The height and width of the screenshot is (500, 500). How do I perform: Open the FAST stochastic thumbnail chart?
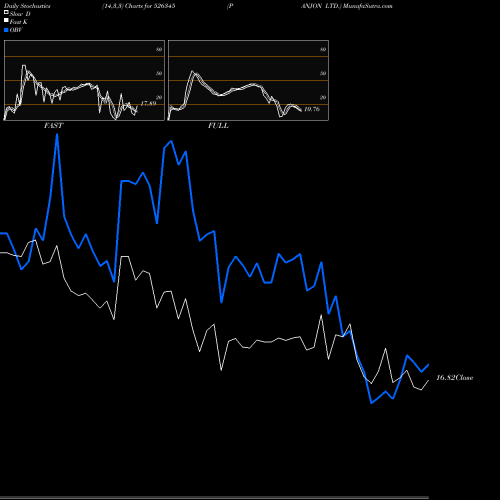[84, 80]
